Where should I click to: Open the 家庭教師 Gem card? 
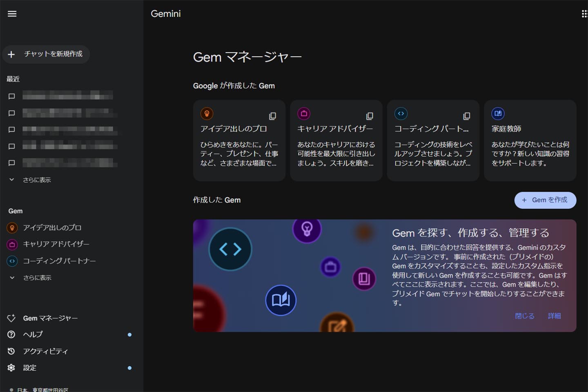(x=530, y=140)
